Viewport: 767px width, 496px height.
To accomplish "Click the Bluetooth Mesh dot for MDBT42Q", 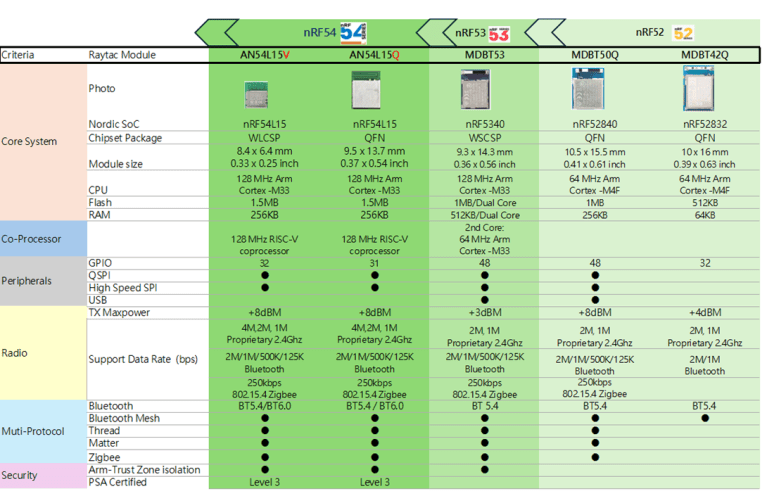I will pos(705,418).
